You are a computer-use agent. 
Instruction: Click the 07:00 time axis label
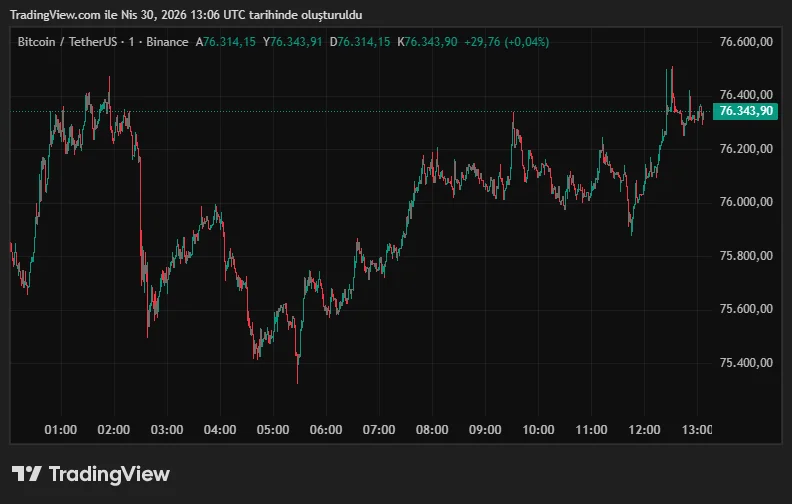(x=379, y=430)
